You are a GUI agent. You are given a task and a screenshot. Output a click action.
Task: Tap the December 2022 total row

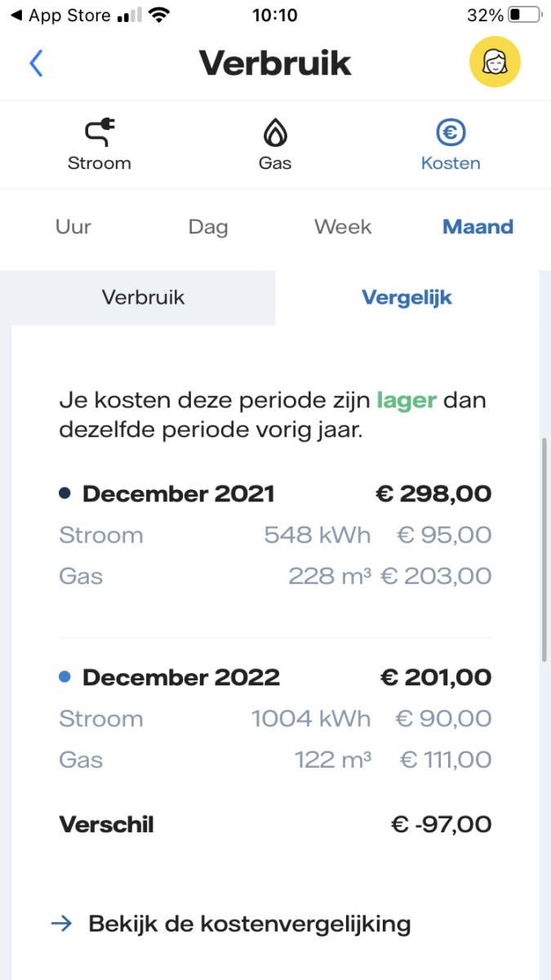click(x=275, y=678)
